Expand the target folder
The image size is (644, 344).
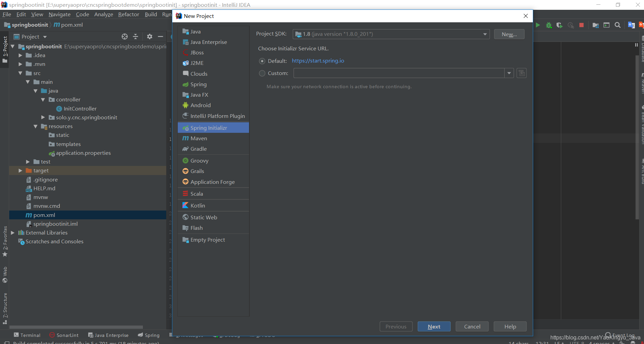(x=20, y=170)
